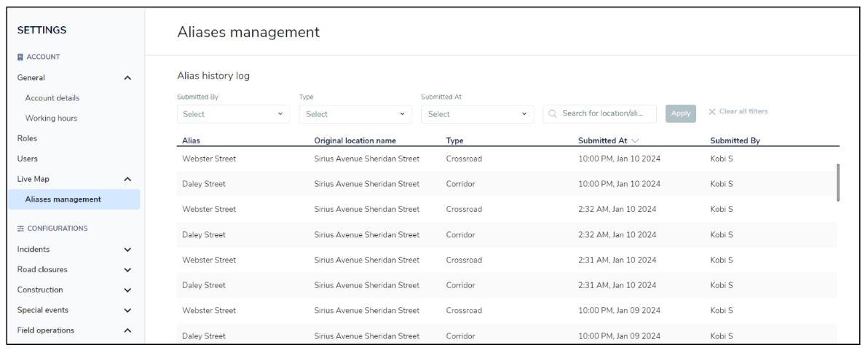Click Webster Street in the Jan 09 row

click(x=209, y=311)
